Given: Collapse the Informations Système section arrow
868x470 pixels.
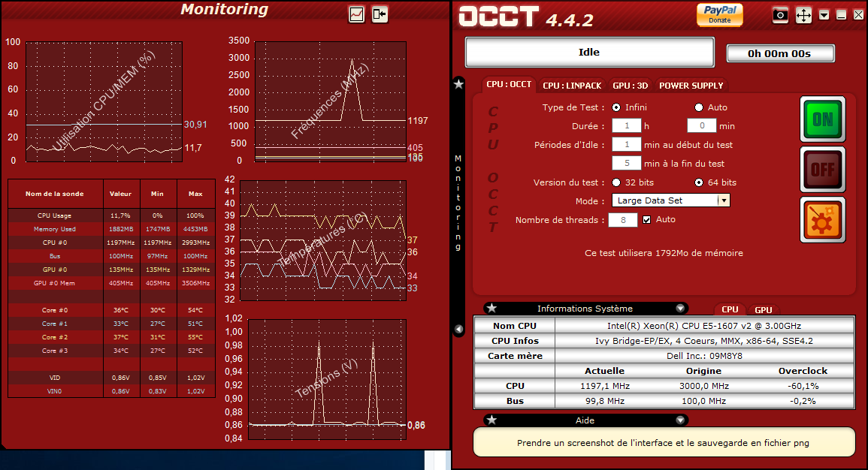Looking at the screenshot, I should (x=681, y=308).
